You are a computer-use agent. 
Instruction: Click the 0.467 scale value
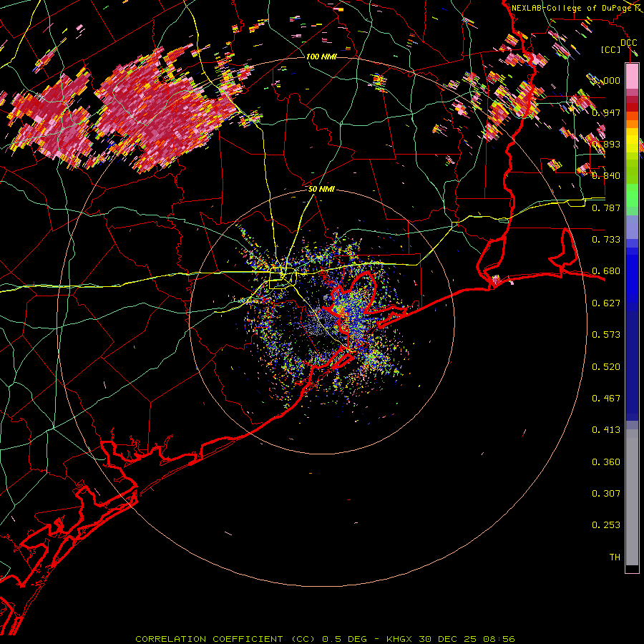coord(606,399)
